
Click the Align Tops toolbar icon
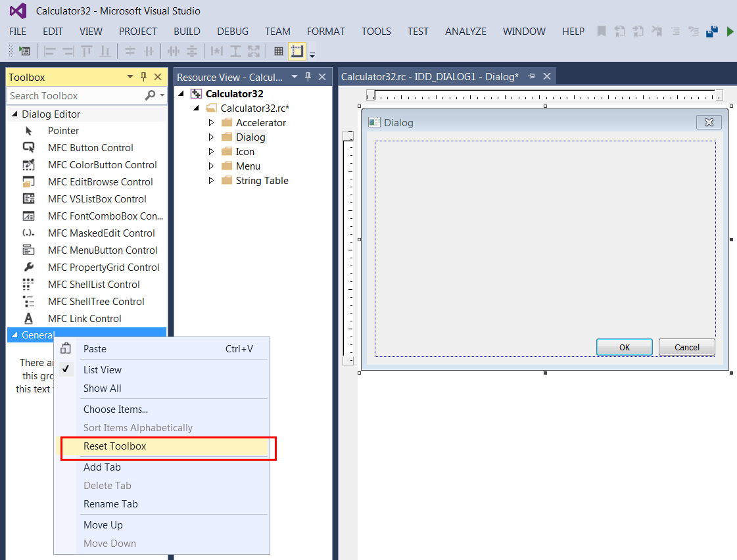pyautogui.click(x=87, y=51)
